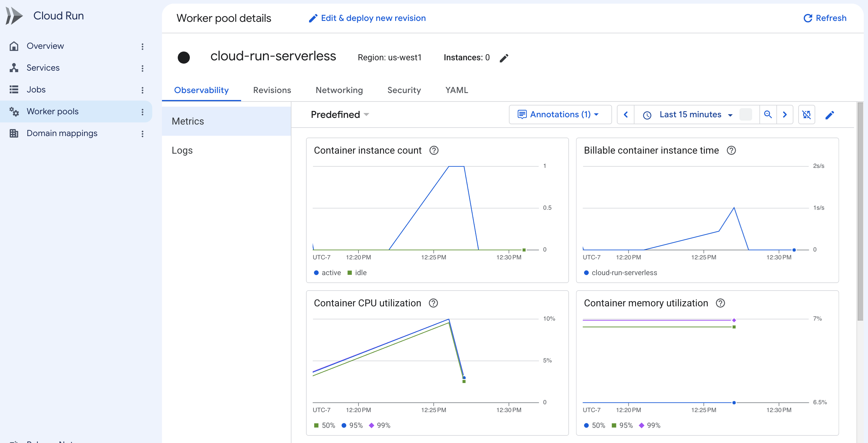Toggle the 99% legend in memory utilization chart

650,425
